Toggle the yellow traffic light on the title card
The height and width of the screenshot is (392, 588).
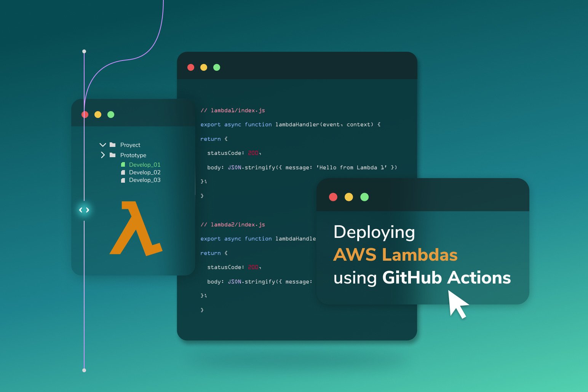point(349,197)
